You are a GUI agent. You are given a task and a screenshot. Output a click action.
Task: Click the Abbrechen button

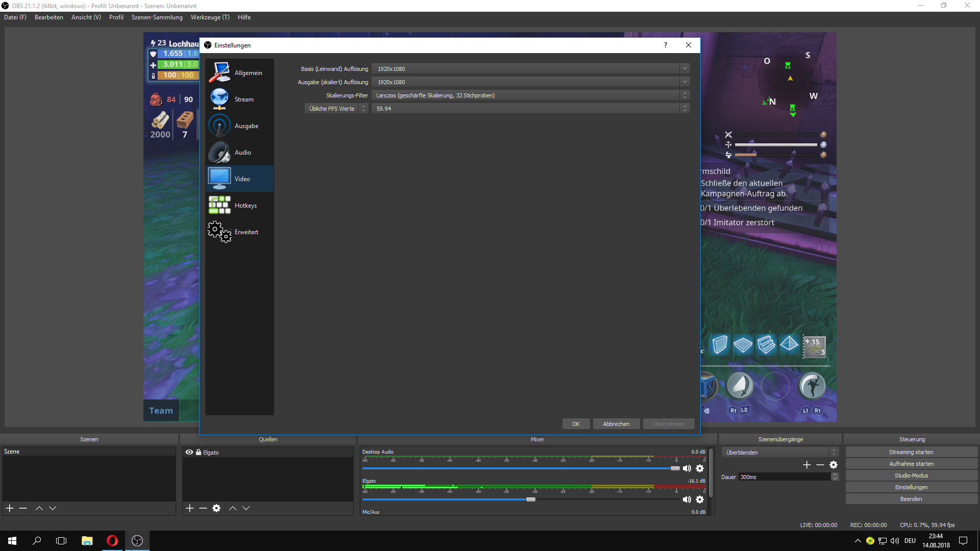(616, 424)
